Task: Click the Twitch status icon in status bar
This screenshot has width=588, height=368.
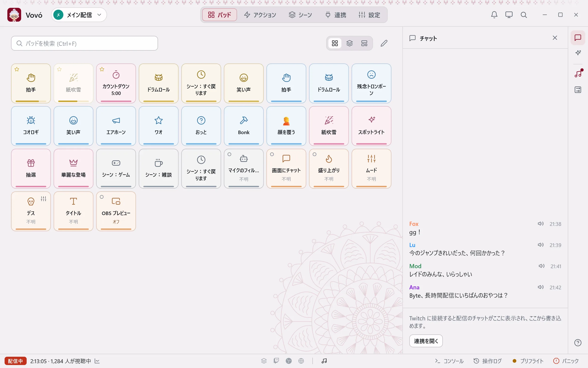Action: (x=276, y=361)
